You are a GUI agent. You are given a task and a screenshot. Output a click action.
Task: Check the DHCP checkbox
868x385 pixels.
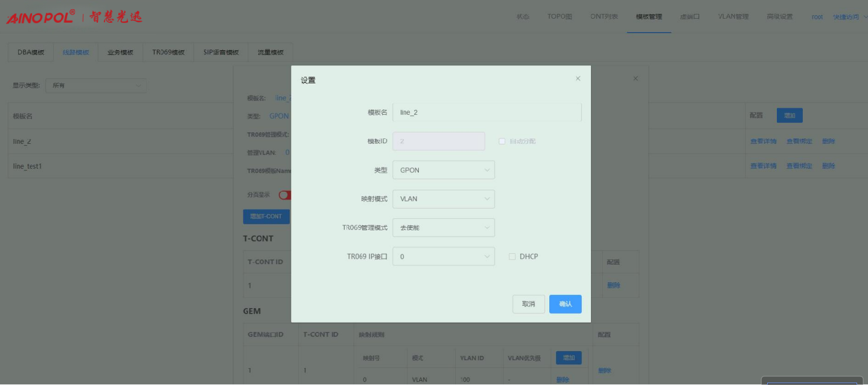[x=512, y=257]
